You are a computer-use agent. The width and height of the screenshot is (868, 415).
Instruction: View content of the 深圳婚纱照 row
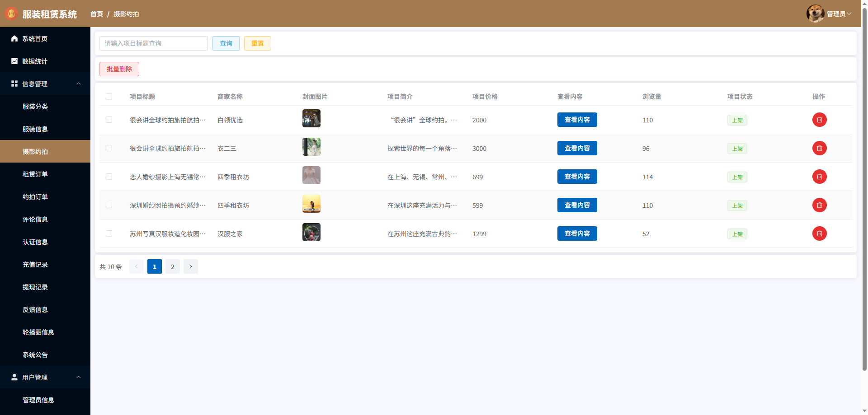577,205
